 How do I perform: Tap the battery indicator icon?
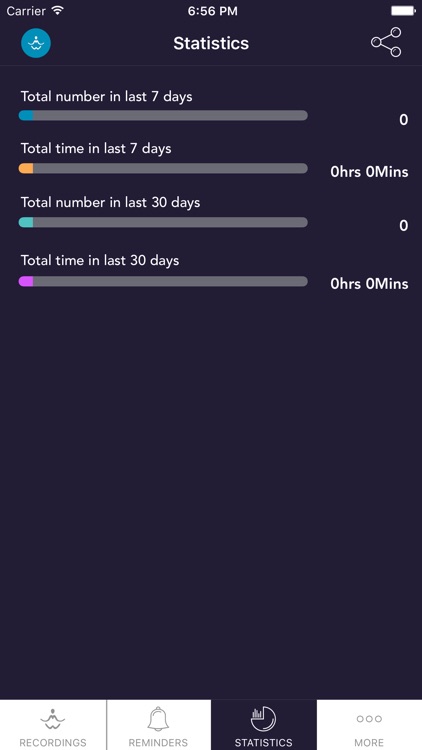click(403, 11)
